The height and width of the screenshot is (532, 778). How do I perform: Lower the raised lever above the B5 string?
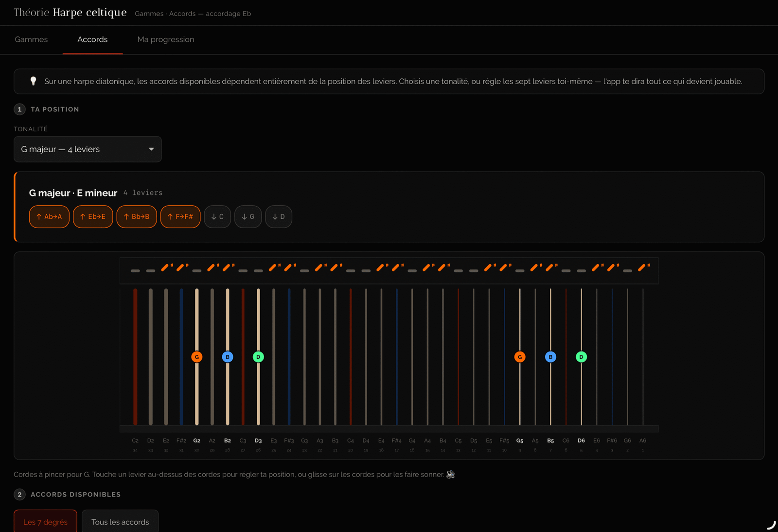(550, 267)
